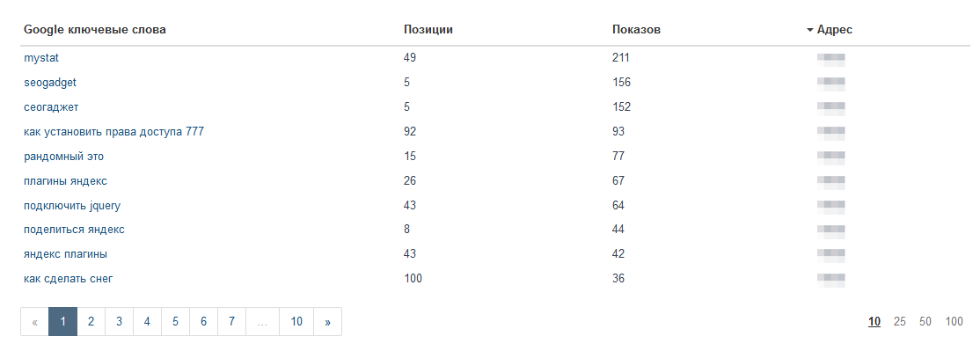Screen dimensions: 980x351
Task: Show 25 rows per page
Action: [899, 322]
